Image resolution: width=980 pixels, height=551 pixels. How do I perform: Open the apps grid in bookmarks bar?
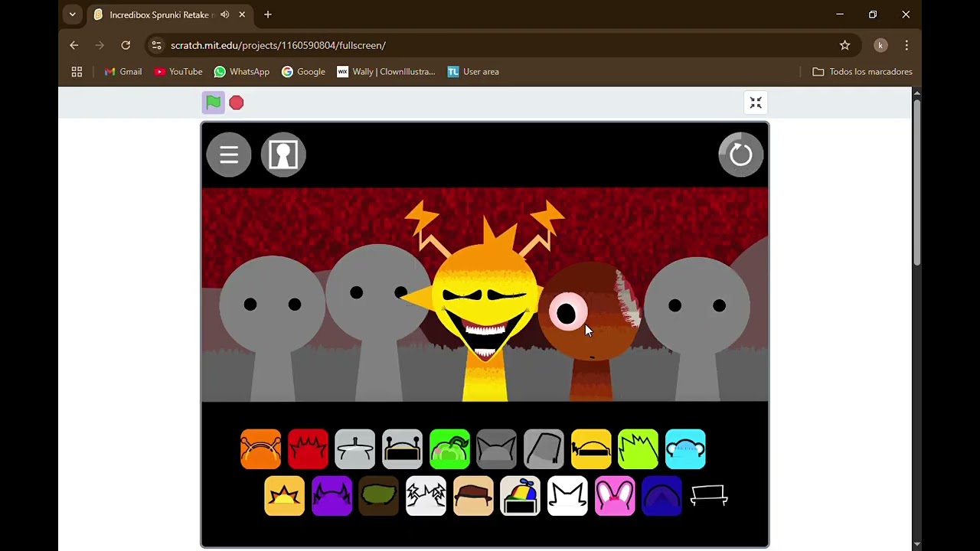77,72
